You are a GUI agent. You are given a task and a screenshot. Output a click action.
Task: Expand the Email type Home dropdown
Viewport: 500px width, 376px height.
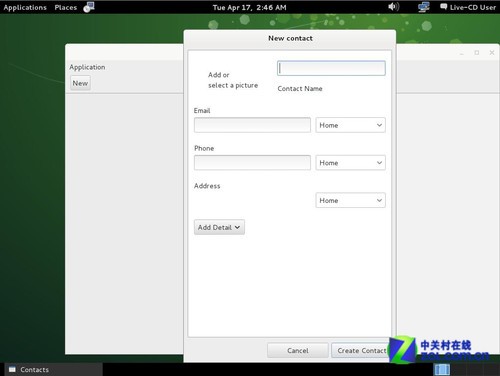click(x=351, y=125)
